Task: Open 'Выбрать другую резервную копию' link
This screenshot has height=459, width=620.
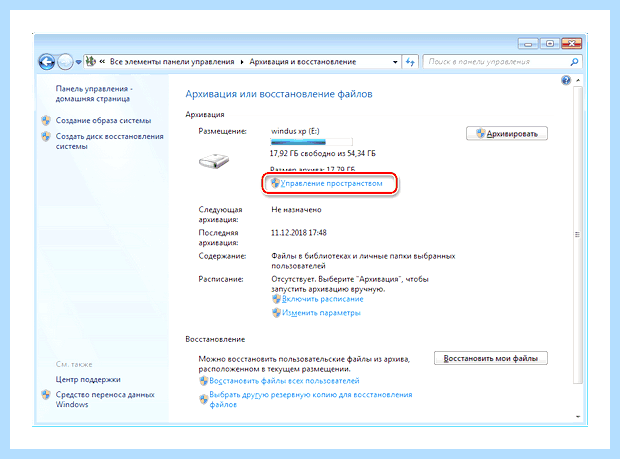Action: pos(311,399)
